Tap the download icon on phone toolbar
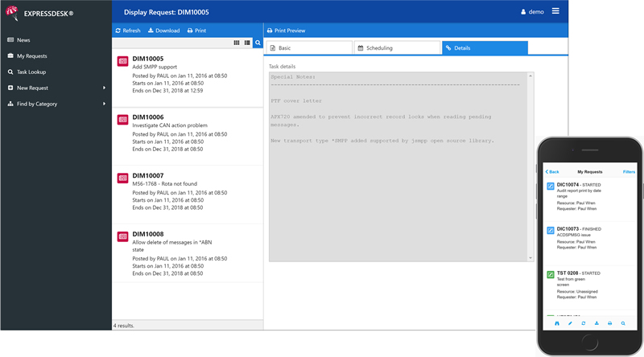 597,323
